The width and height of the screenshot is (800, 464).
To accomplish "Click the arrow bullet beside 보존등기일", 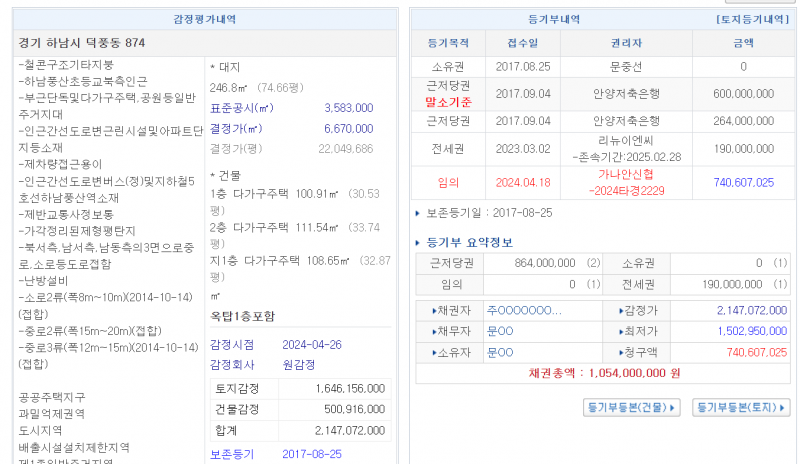I will click(418, 213).
